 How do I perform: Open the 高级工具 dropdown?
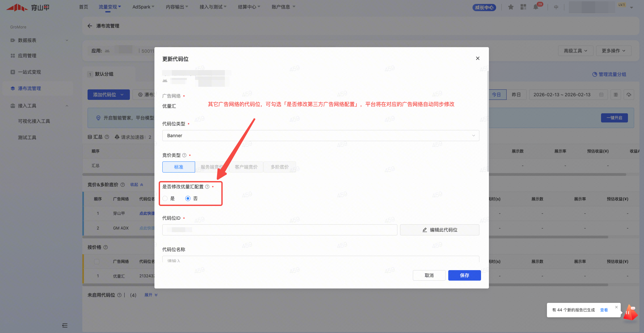click(575, 51)
